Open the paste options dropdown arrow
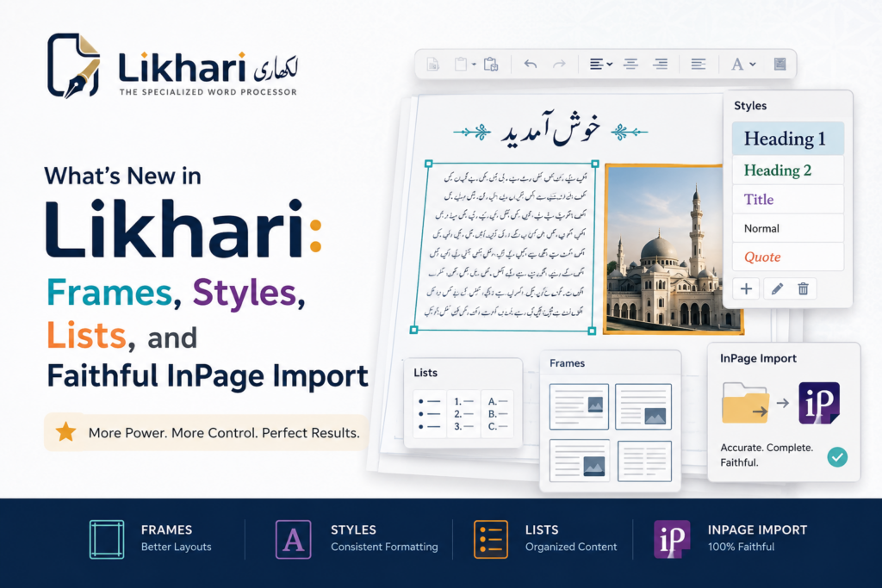 (x=474, y=65)
